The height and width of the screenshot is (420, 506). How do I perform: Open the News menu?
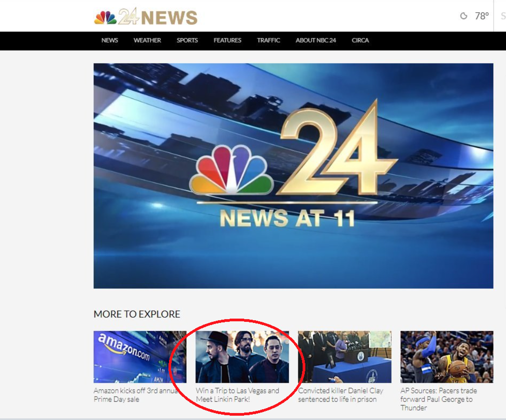click(109, 40)
